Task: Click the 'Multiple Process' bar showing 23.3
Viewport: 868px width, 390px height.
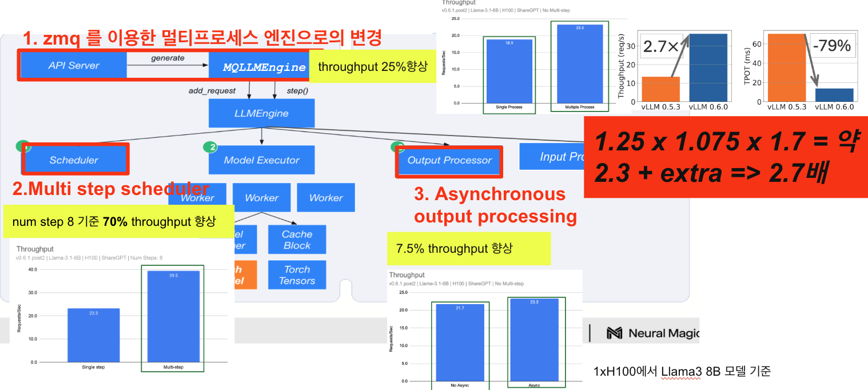Action: 580,63
